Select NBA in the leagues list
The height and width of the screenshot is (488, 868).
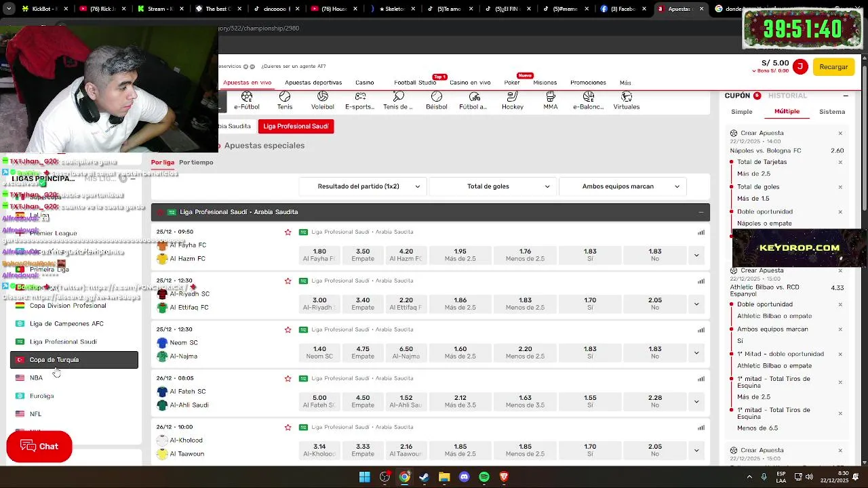(x=36, y=378)
